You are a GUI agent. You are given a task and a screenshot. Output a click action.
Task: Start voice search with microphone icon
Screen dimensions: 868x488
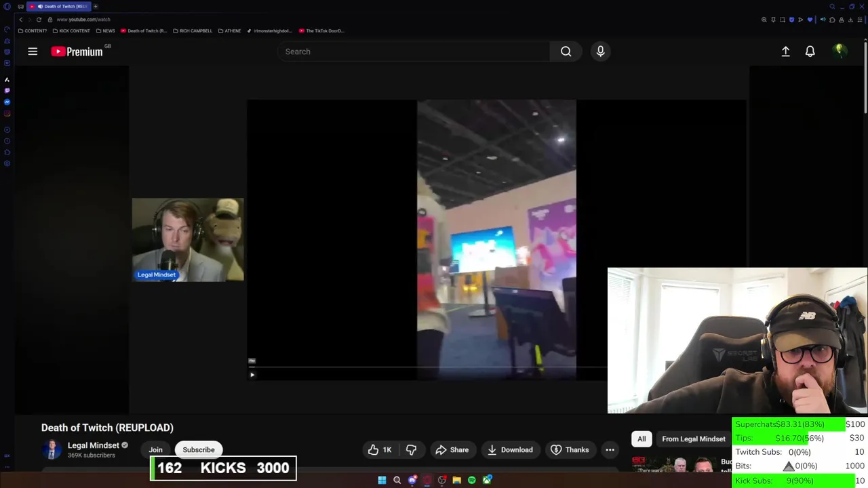[x=600, y=52]
